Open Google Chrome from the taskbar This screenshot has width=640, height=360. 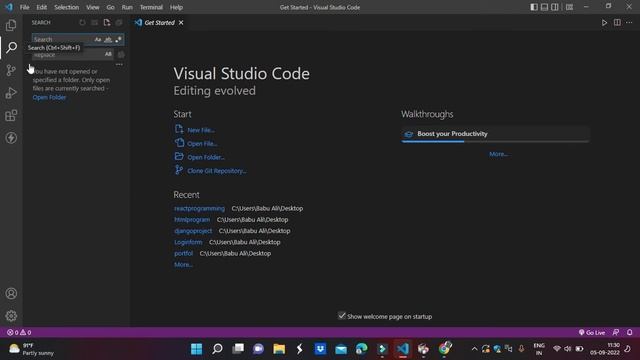click(444, 349)
